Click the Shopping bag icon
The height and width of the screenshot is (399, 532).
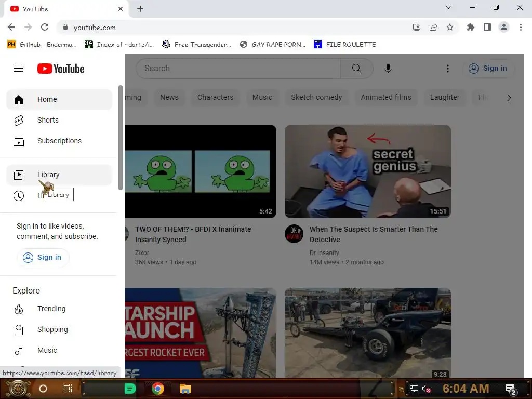click(19, 330)
